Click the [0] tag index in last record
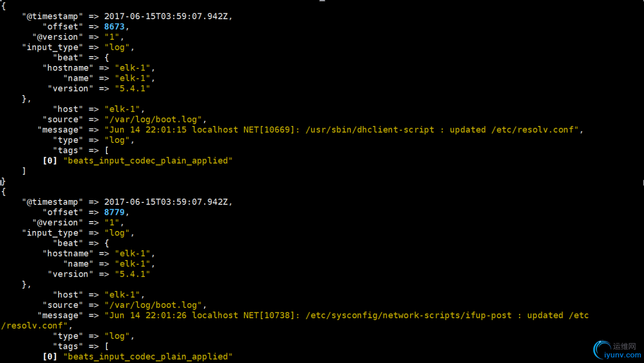Image resolution: width=644 pixels, height=363 pixels. click(50, 357)
